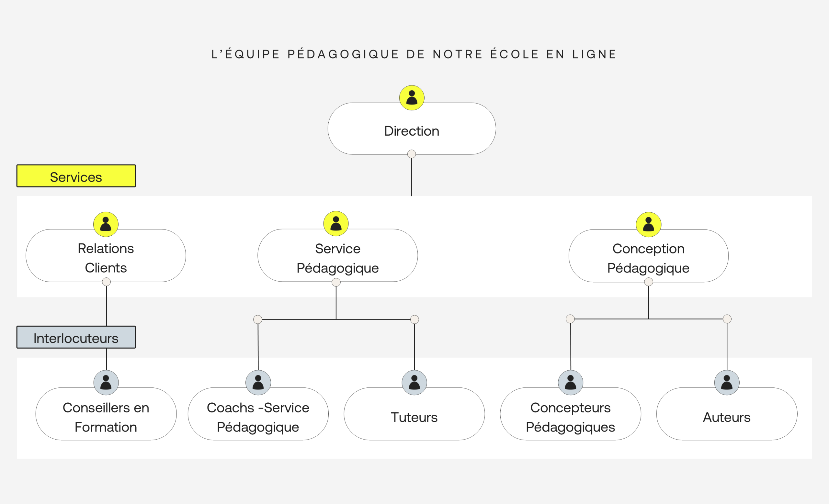This screenshot has height=504, width=829.
Task: Expand the Conception Pédagogique branch
Action: pos(648,281)
